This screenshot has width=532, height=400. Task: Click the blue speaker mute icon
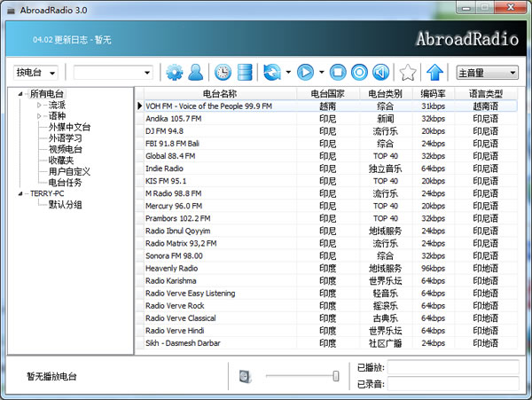[x=380, y=72]
